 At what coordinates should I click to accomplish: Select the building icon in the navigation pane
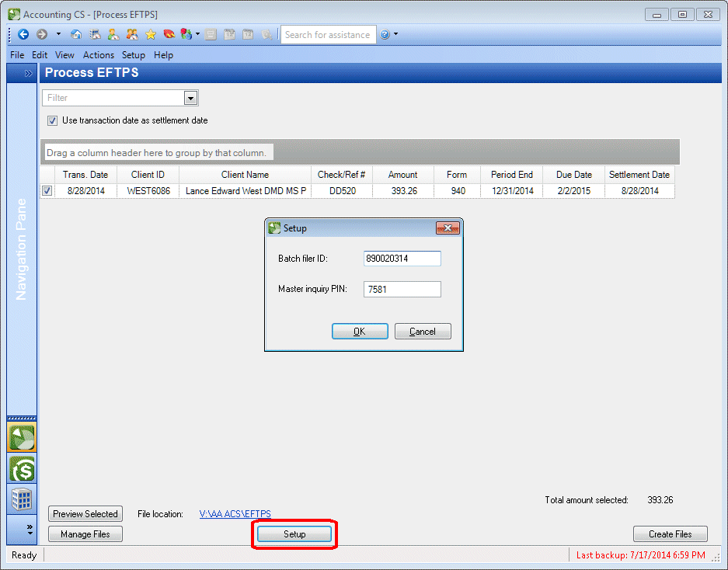pyautogui.click(x=22, y=499)
